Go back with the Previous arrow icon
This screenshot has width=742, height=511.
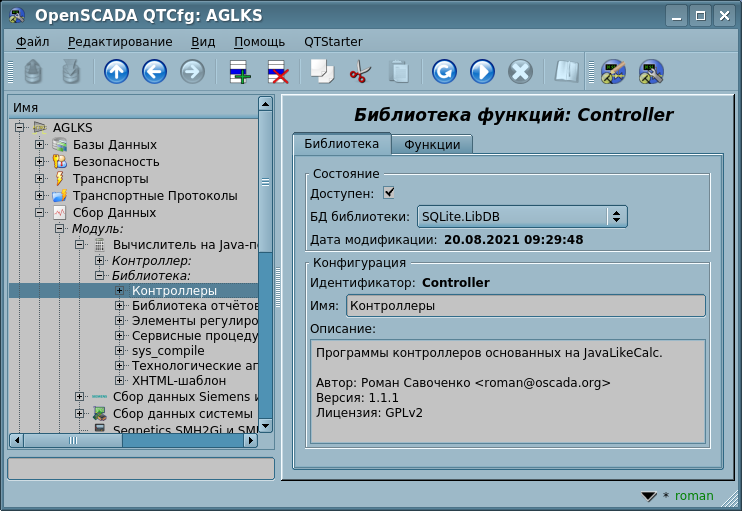tap(154, 72)
